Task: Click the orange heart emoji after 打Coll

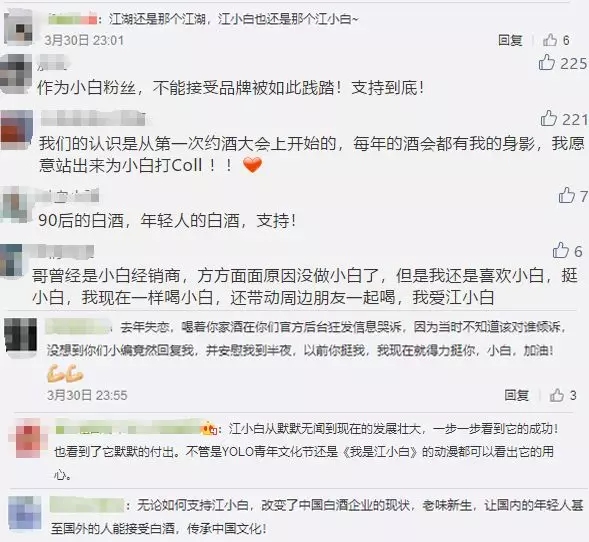Action: coord(252,165)
